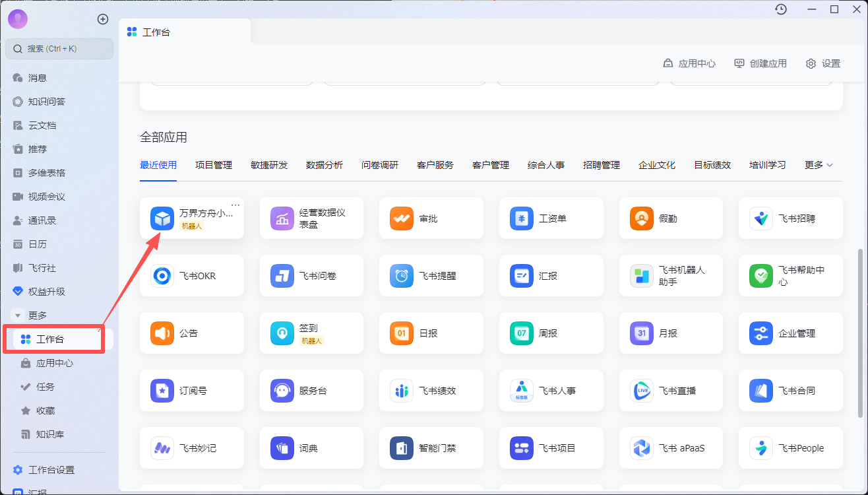Screen dimensions: 868x495
Task: Collapse the 更多 section in sidebar
Action: click(x=18, y=315)
